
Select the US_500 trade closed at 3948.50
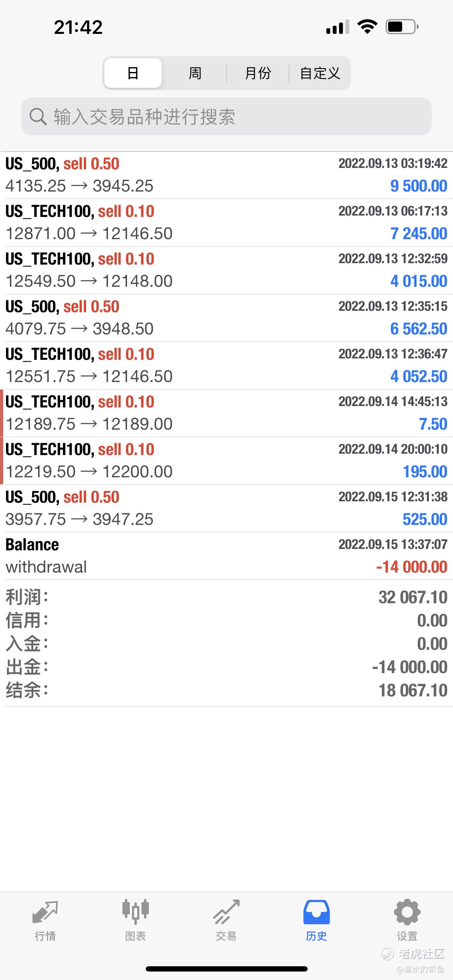[226, 317]
